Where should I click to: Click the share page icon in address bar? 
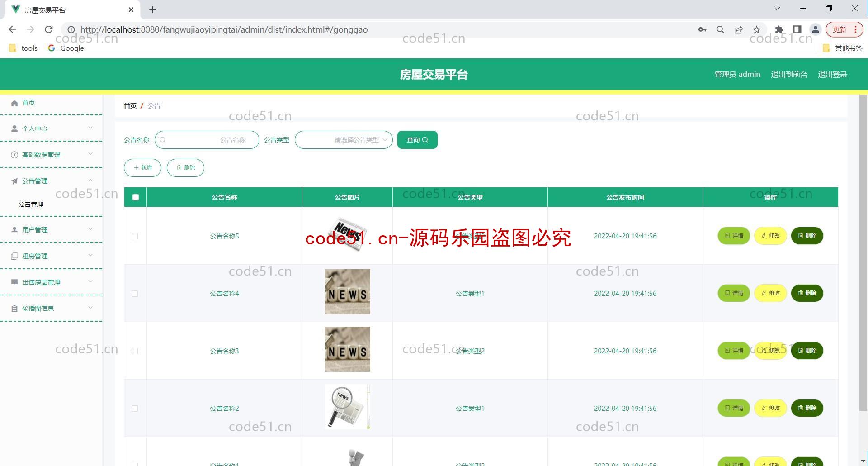(x=739, y=29)
